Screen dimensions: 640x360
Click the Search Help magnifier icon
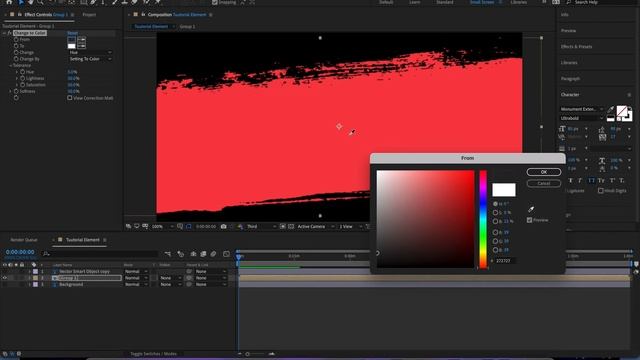pos(569,2)
